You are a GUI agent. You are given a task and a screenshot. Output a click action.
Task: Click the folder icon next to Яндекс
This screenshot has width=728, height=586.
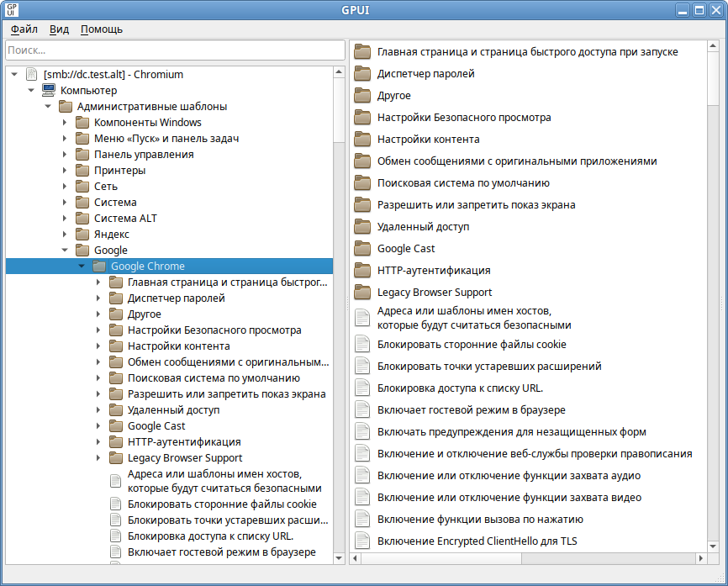pyautogui.click(x=82, y=234)
